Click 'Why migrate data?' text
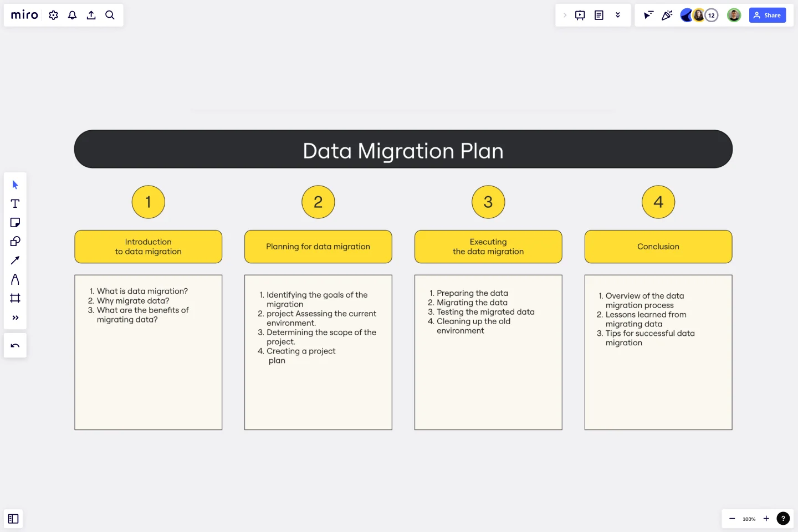 133,300
